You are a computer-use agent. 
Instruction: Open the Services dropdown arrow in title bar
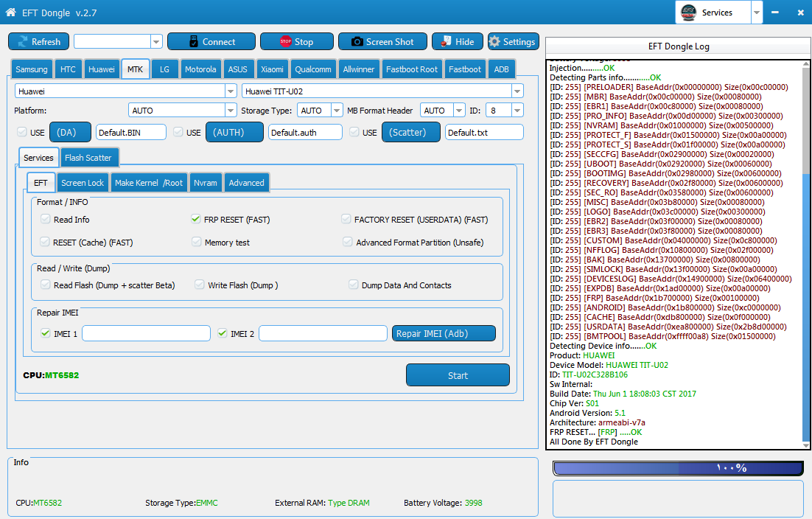coord(757,13)
